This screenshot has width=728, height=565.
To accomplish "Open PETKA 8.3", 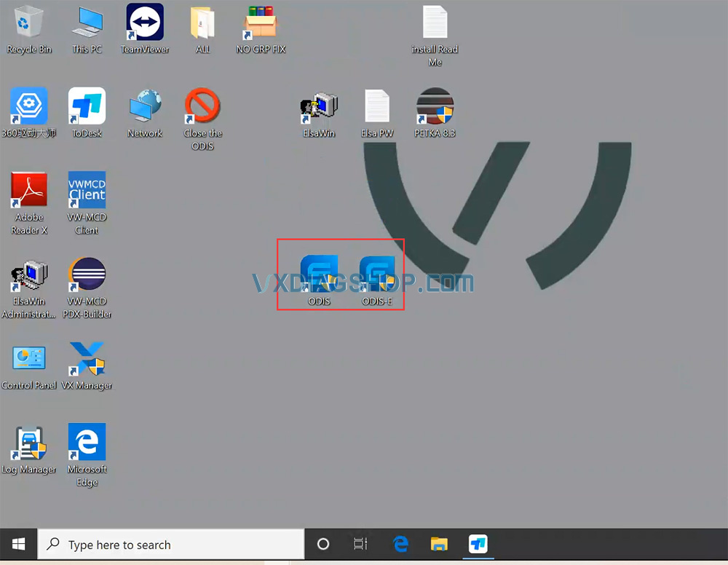I will [x=435, y=106].
